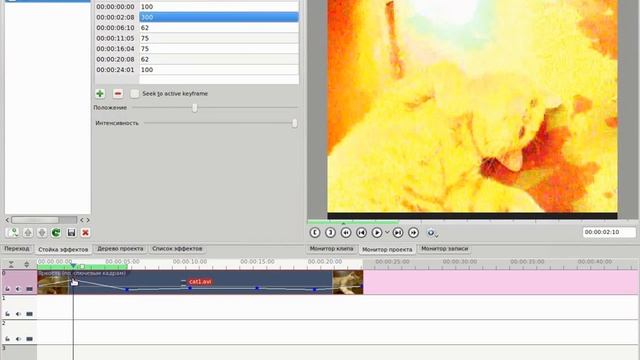
Task: Click timeline ruler at 00:00:15:00
Action: [x=257, y=262]
